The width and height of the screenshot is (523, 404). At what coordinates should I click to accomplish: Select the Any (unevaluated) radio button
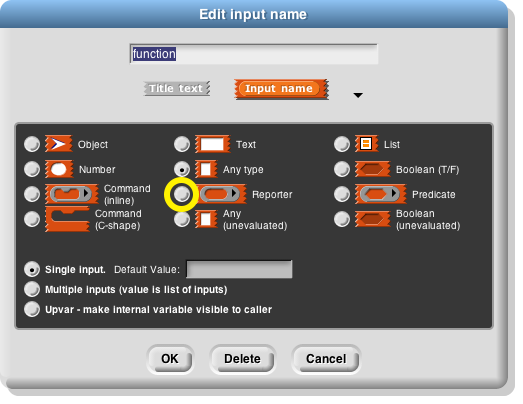pyautogui.click(x=182, y=219)
